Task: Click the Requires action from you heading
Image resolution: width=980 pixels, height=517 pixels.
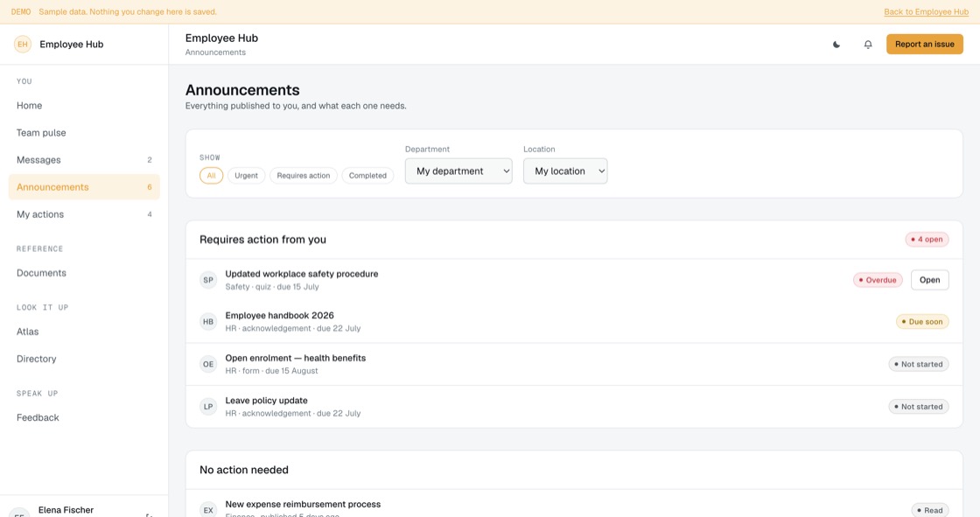Action: (262, 240)
